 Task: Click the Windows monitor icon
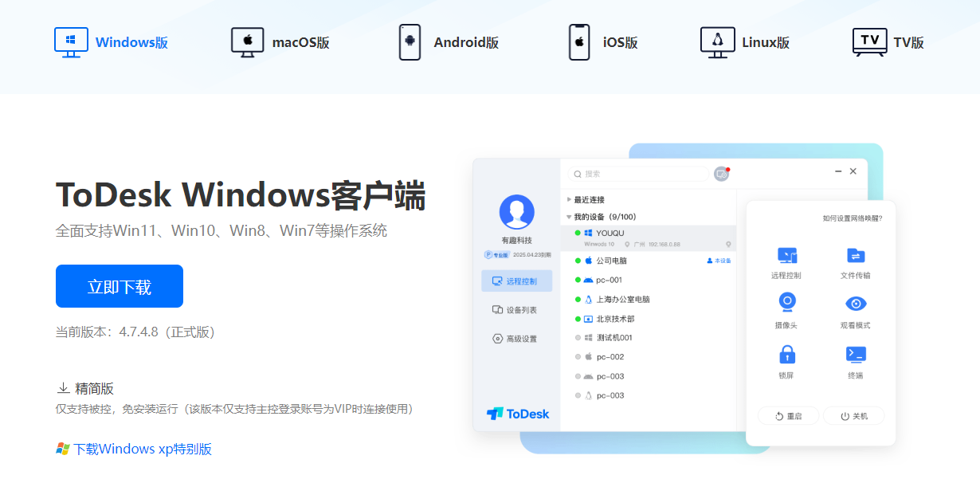click(71, 42)
